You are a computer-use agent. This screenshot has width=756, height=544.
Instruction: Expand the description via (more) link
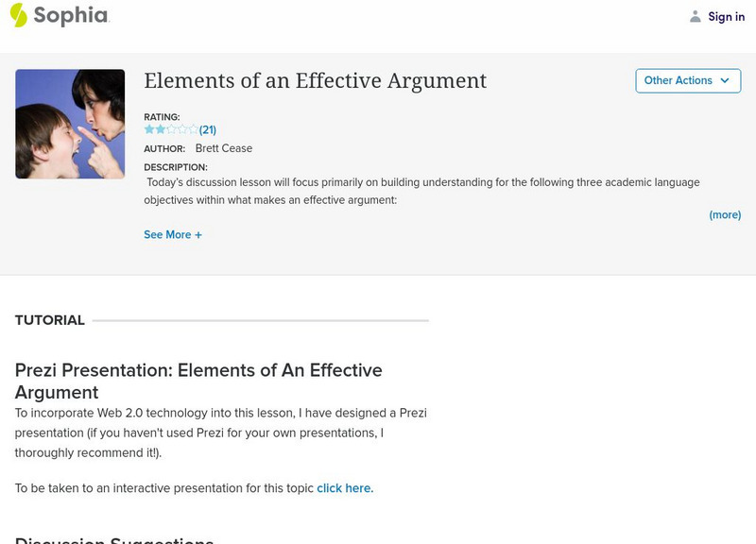coord(725,215)
